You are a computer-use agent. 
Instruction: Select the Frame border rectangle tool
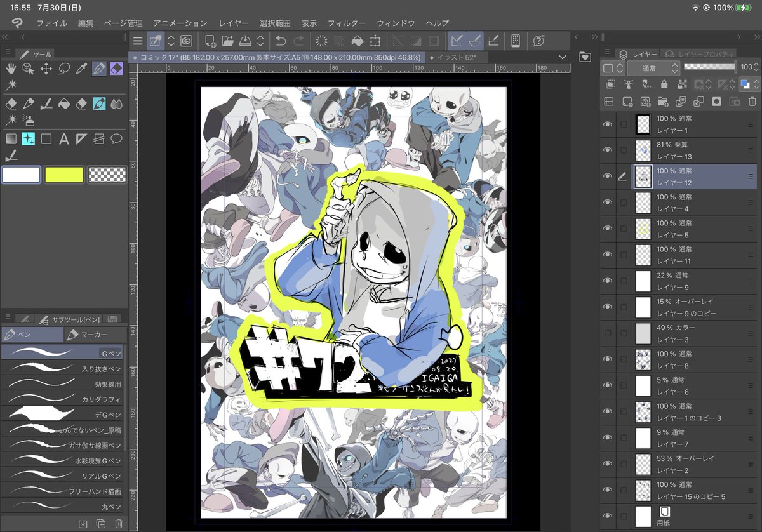pyautogui.click(x=46, y=138)
